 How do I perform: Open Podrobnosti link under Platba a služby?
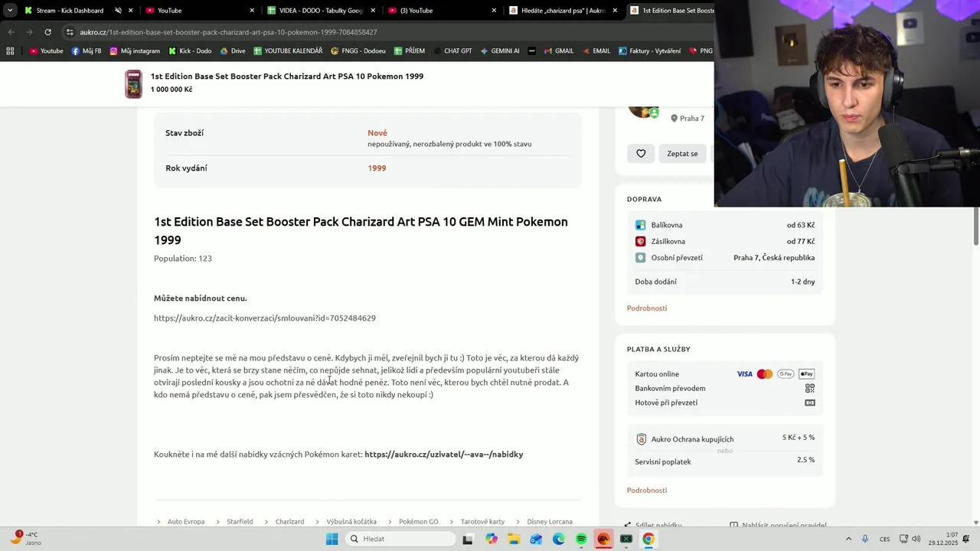(x=647, y=490)
